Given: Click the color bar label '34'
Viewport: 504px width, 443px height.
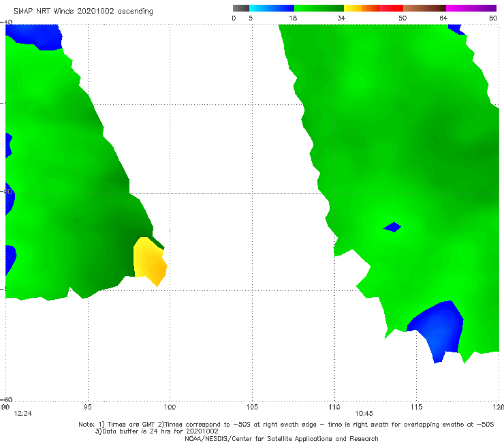Looking at the screenshot, I should pyautogui.click(x=341, y=18).
